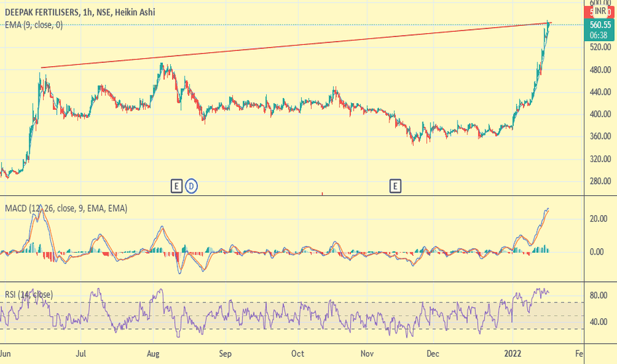Image resolution: width=617 pixels, height=364 pixels.
Task: Click the 480.00 price axis label
Action: click(x=600, y=69)
